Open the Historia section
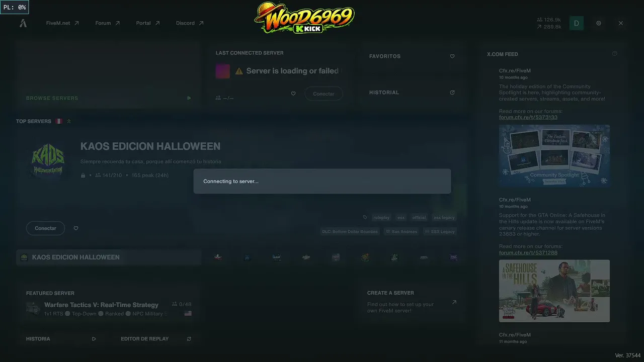This screenshot has width=644, height=362. (38, 339)
